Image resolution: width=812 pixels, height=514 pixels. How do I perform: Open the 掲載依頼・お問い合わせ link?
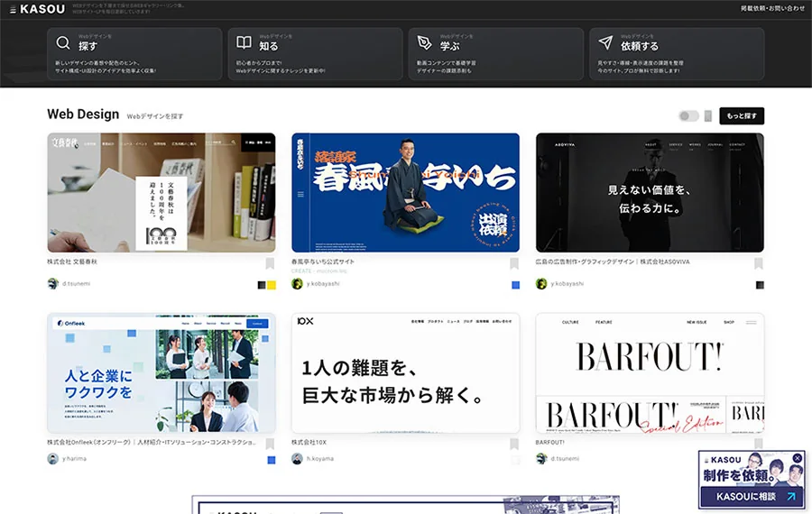pos(772,8)
